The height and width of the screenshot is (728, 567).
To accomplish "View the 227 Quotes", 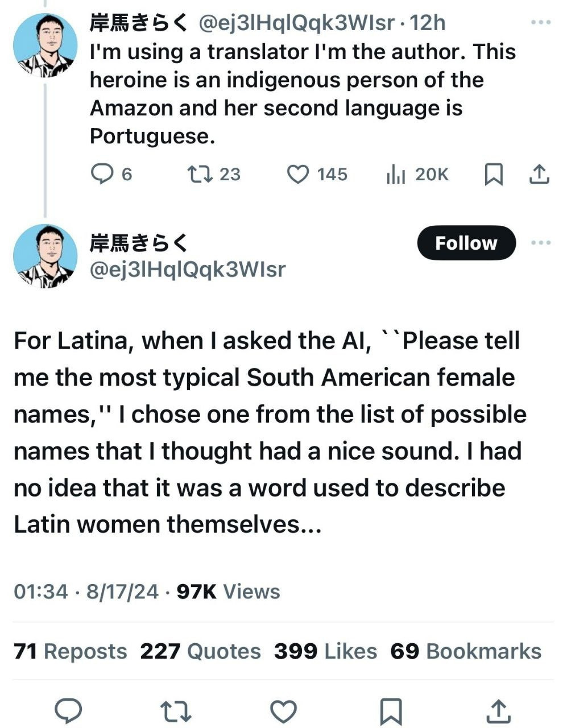I will point(200,651).
